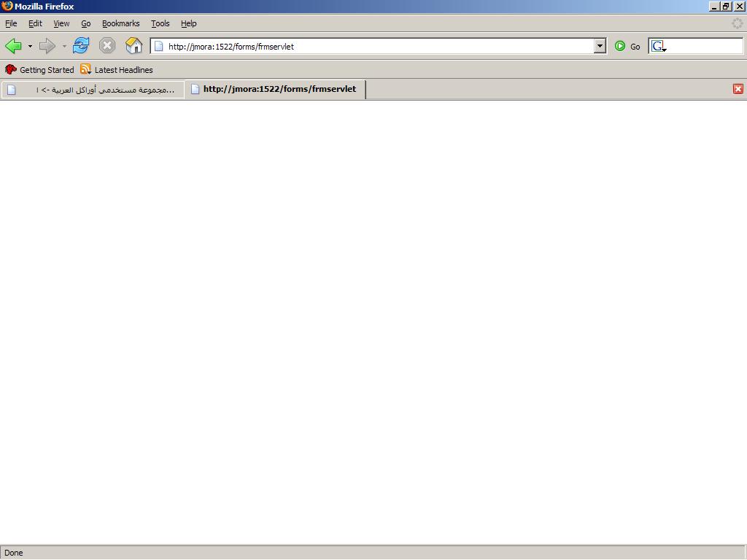Click the green Back arrow button
The image size is (747, 560).
13,46
